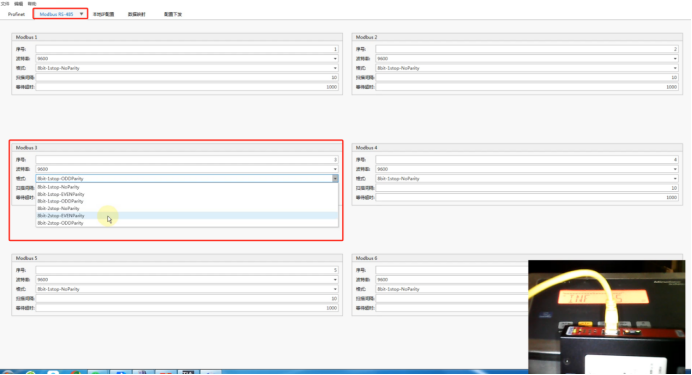Image resolution: width=692 pixels, height=375 pixels.
Task: Open the Modbus 1 baud rate 9600 dropdown
Action: [187, 59]
